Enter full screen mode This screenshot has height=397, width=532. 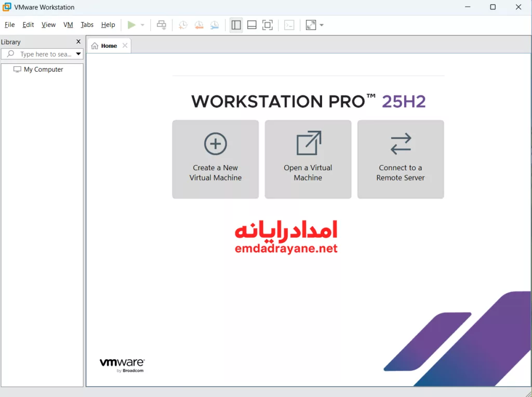pos(268,24)
